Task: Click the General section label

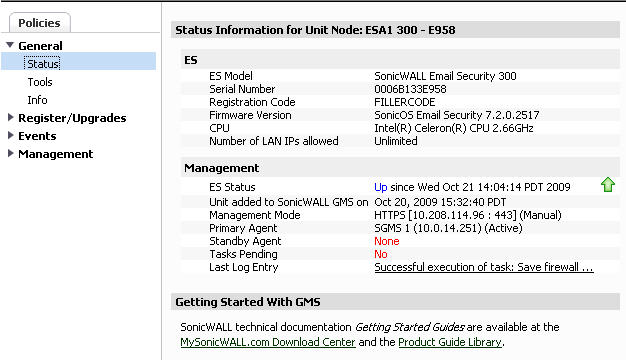Action: pyautogui.click(x=40, y=46)
